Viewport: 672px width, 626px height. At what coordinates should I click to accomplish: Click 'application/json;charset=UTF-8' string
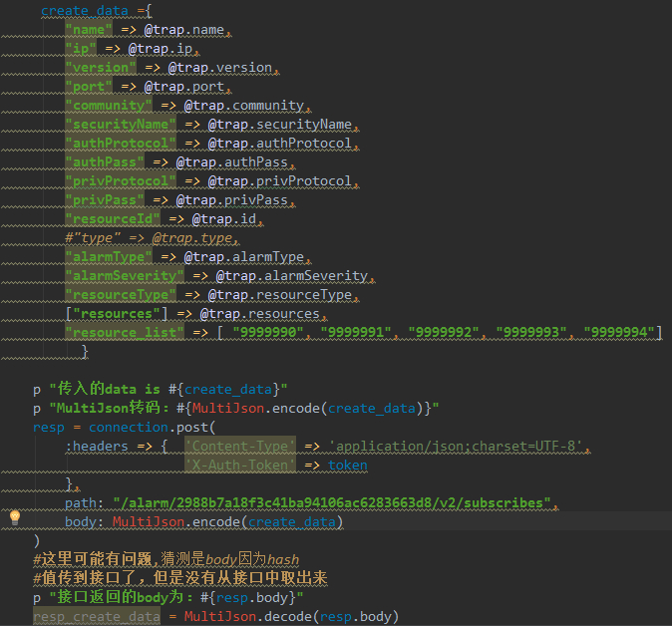pyautogui.click(x=456, y=446)
